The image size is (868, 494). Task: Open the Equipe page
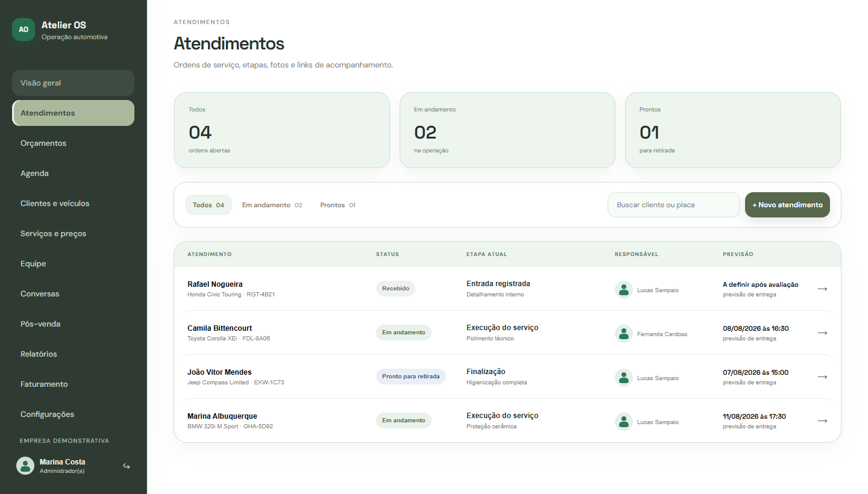pyautogui.click(x=73, y=263)
